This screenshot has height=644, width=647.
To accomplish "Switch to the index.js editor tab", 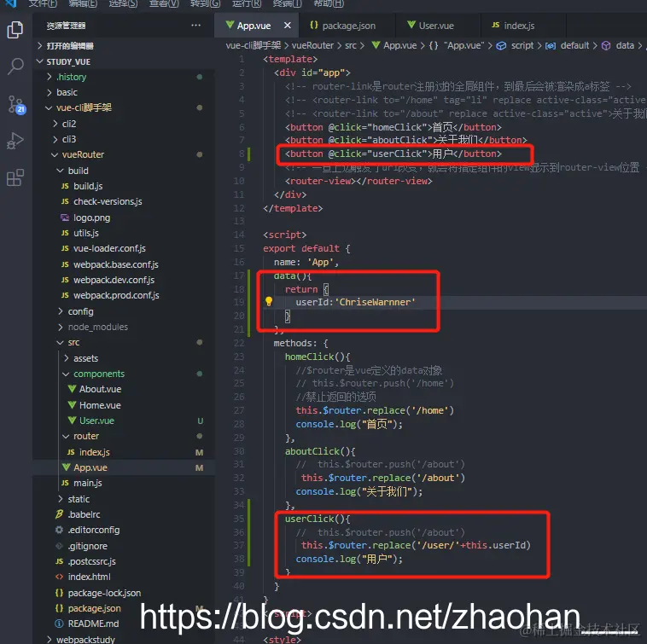I will (x=513, y=26).
